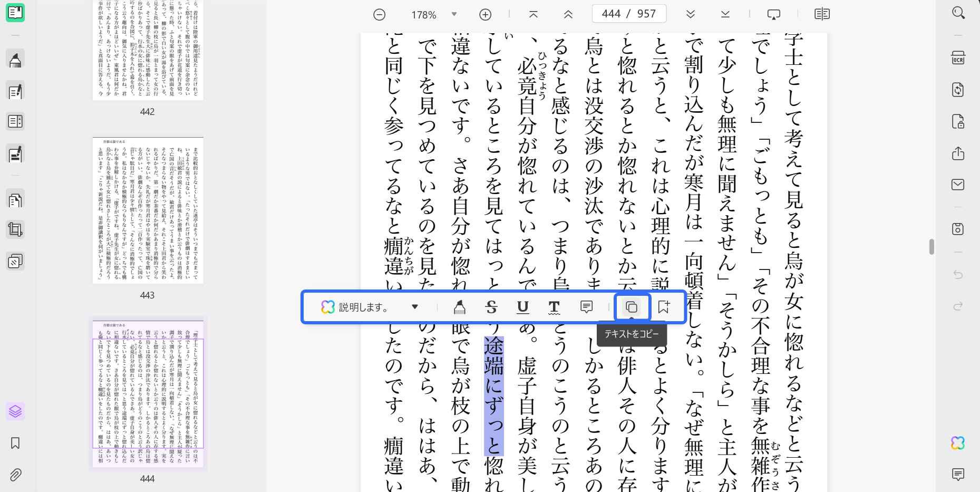Image resolution: width=980 pixels, height=492 pixels.
Task: Open page 442 thumbnail
Action: (x=148, y=50)
